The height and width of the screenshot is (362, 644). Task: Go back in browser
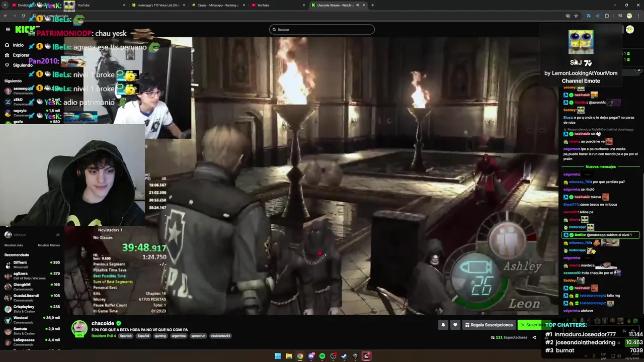6,16
